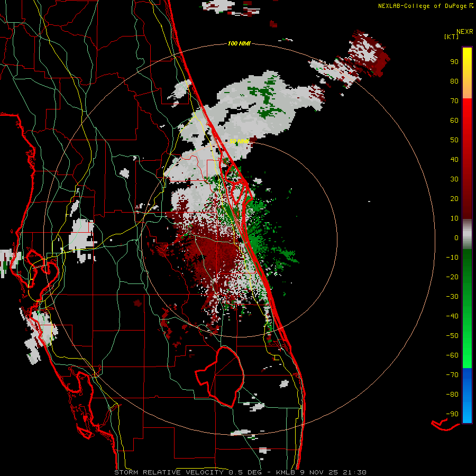Click the 70 value on velocity scale
The width and height of the screenshot is (476, 476).
pos(454,101)
